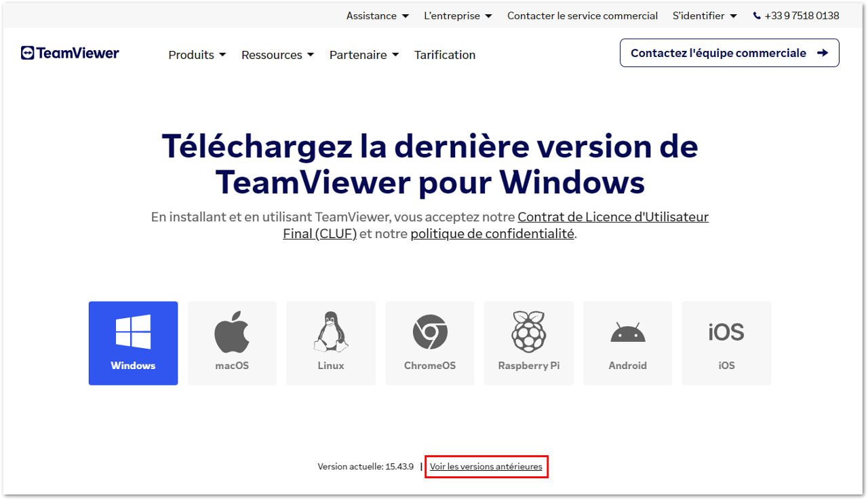Open the Raspberry Pi download tile

point(529,343)
